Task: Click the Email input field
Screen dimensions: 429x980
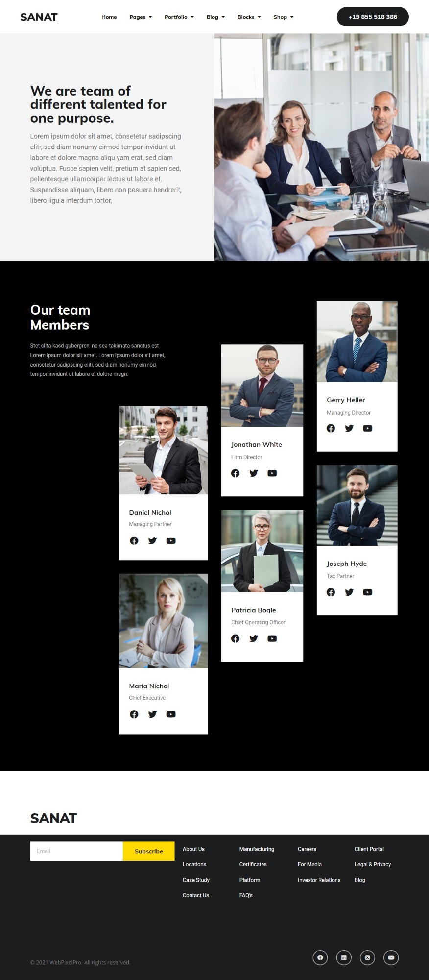Action: pos(76,851)
